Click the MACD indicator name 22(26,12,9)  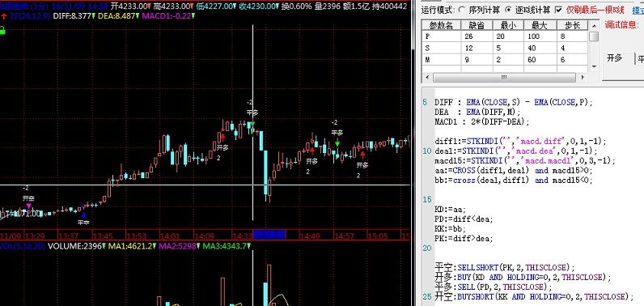pyautogui.click(x=29, y=16)
